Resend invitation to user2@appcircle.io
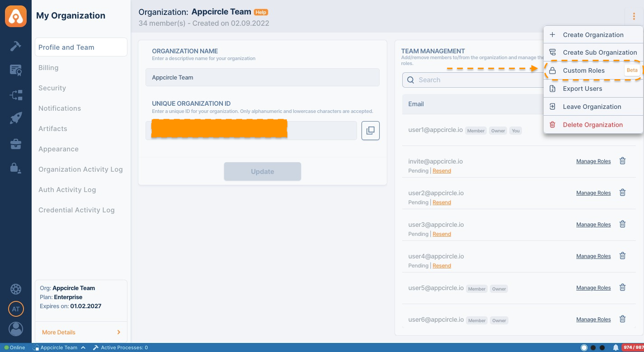 442,202
